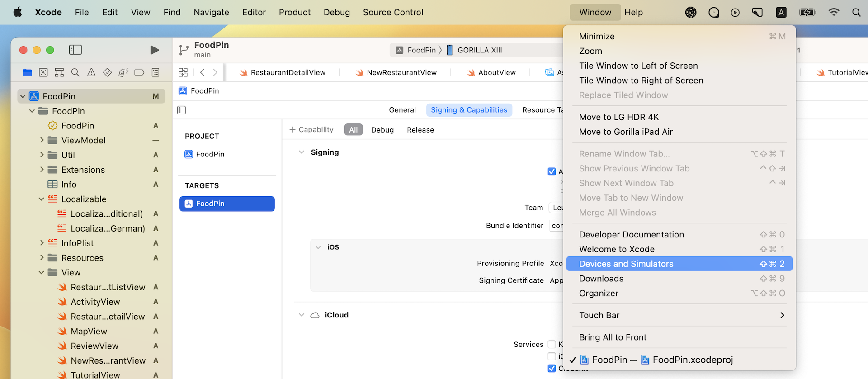This screenshot has height=379, width=868.
Task: Switch to the breakpoint navigator icon
Action: tap(139, 72)
